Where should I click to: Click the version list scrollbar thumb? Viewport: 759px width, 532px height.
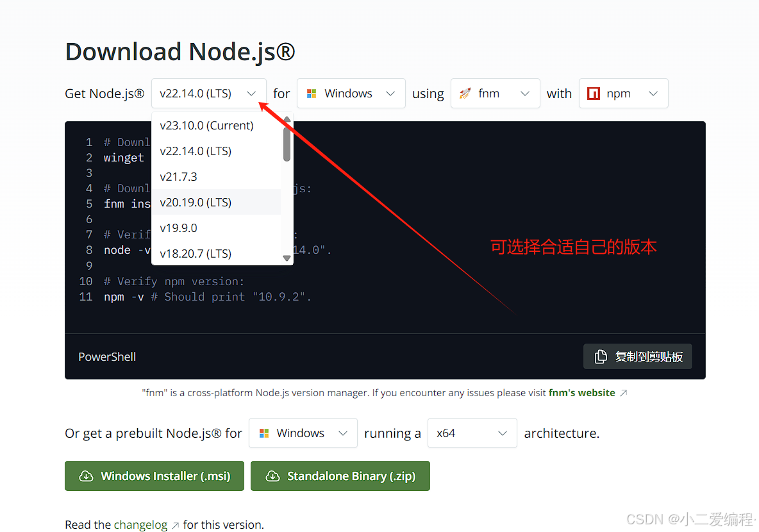coord(287,143)
